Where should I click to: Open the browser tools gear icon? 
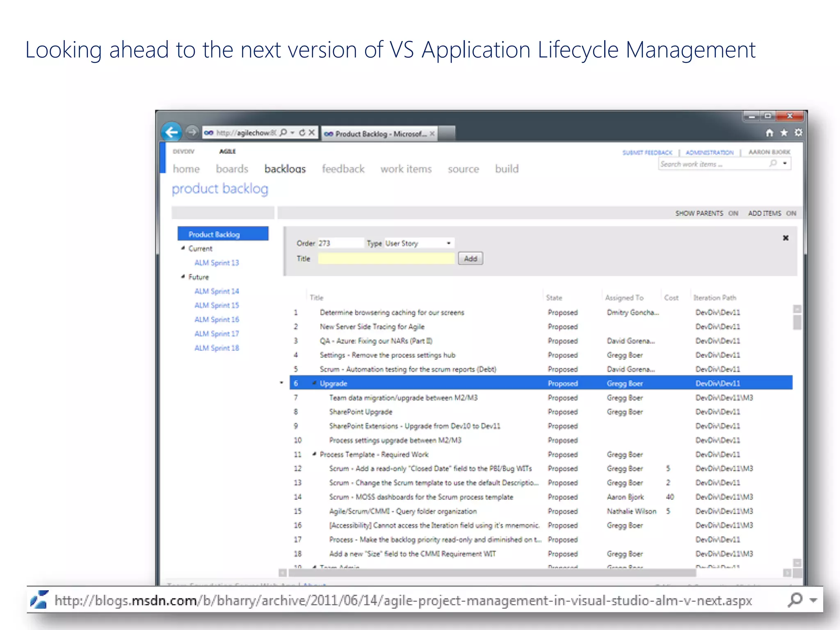[x=798, y=132]
